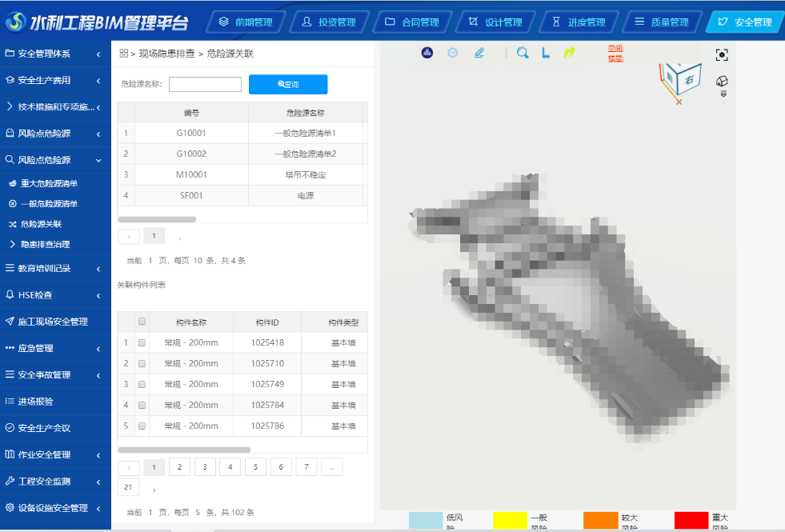Click the house home-view icon near view cube

click(722, 81)
